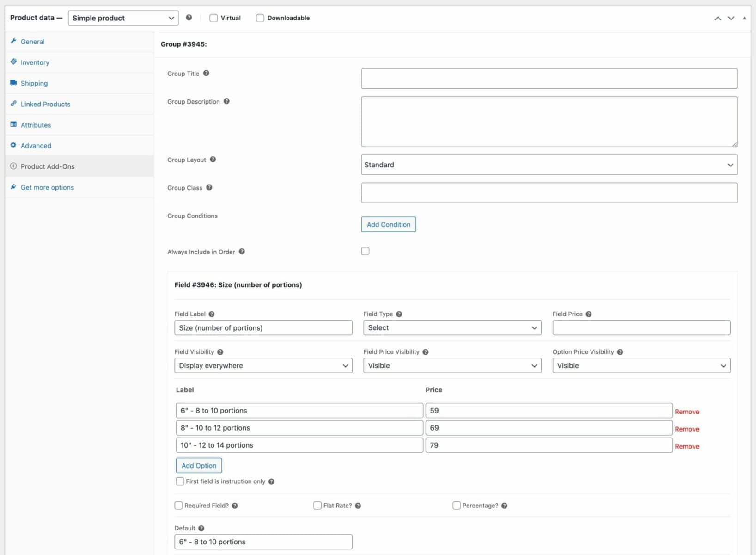Screen dimensions: 756x555
Task: Click the Linked Products link icon
Action: 13,104
